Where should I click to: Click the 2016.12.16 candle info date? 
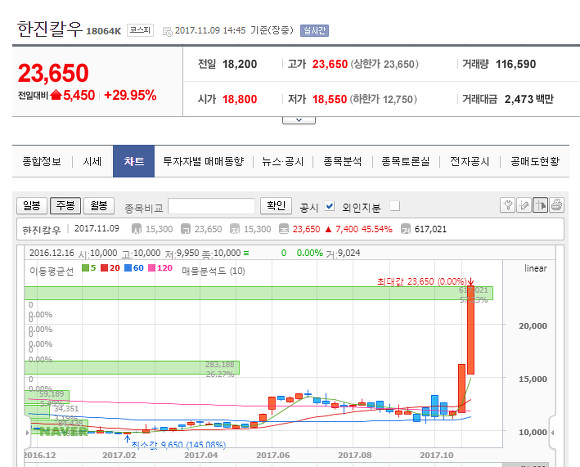point(52,253)
